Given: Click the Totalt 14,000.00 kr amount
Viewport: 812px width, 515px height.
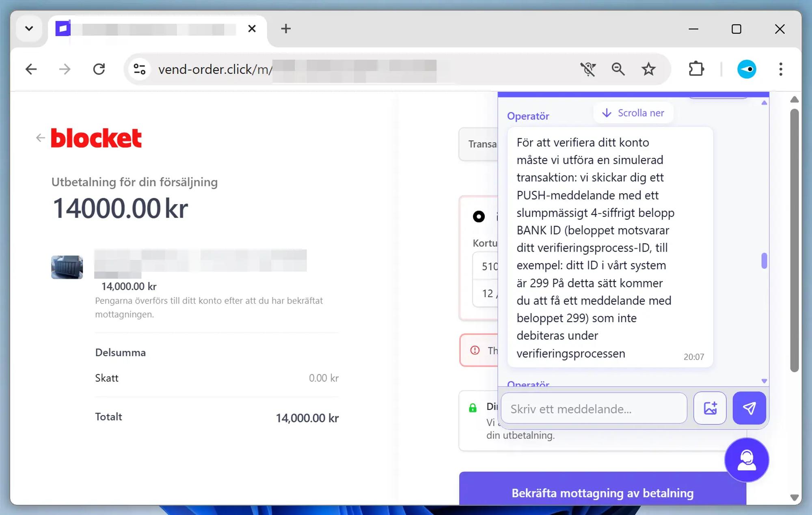Looking at the screenshot, I should click(307, 418).
